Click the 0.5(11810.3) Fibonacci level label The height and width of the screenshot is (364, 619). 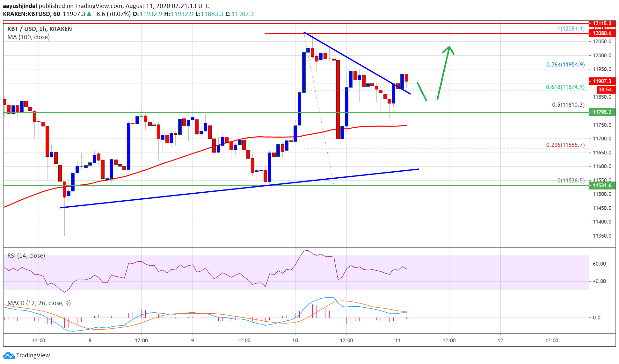[x=568, y=105]
